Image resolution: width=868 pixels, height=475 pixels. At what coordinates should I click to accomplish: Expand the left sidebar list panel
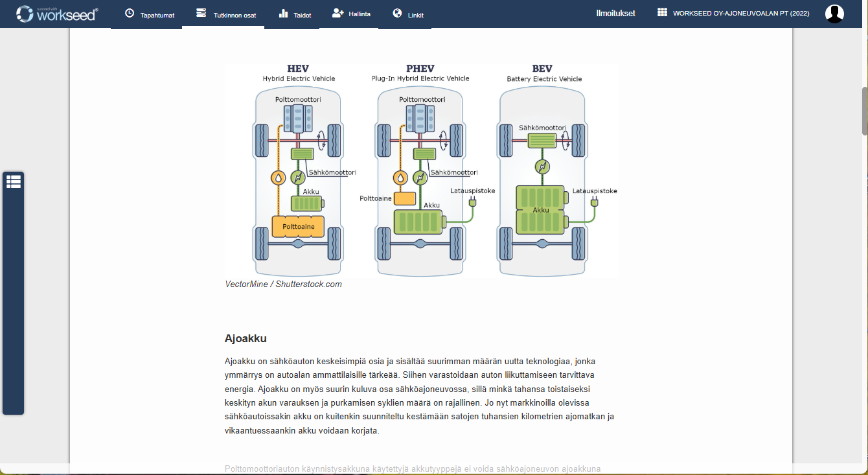click(14, 181)
